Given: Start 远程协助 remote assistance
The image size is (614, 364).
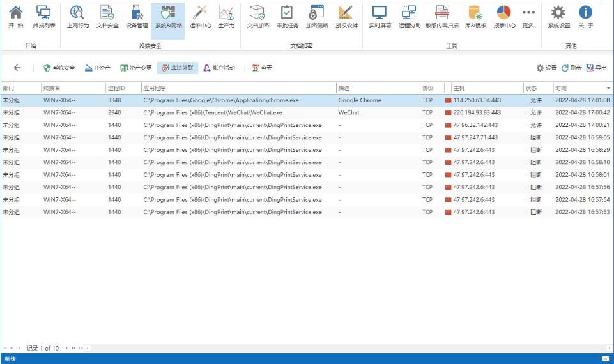Looking at the screenshot, I should [410, 17].
